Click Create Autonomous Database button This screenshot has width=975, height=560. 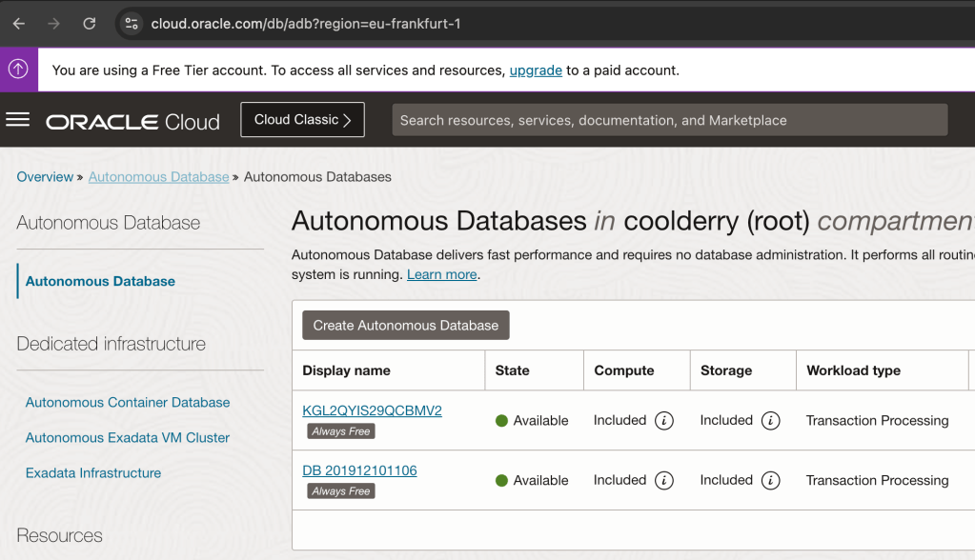point(406,326)
